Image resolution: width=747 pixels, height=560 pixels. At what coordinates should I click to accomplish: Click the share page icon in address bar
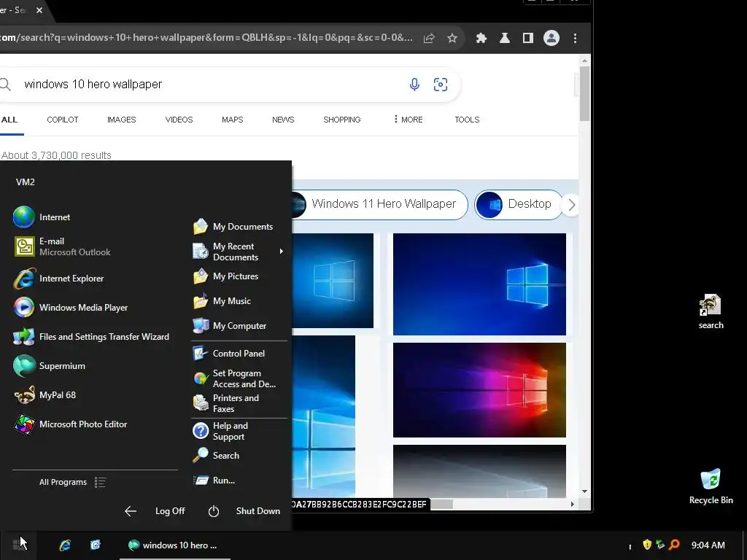(429, 38)
